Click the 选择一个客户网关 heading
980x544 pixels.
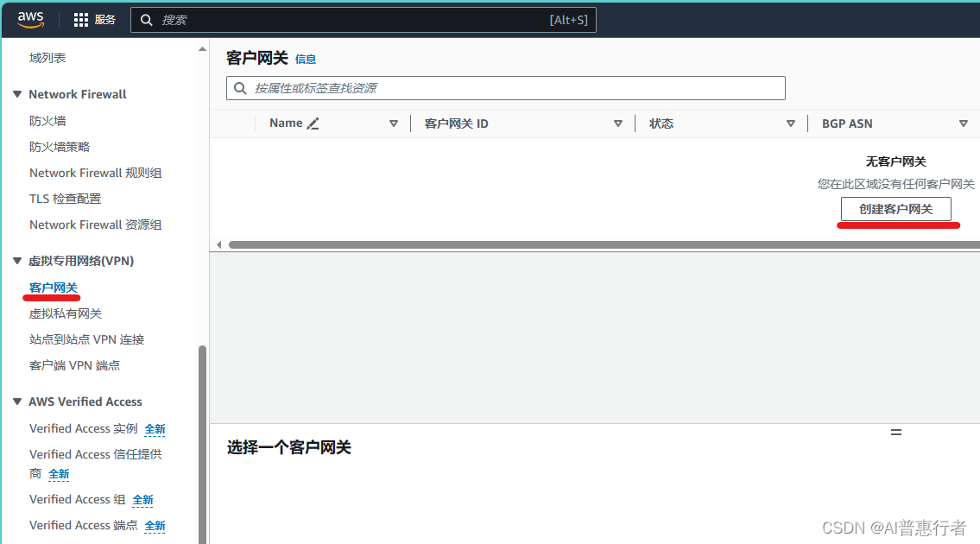[x=288, y=447]
